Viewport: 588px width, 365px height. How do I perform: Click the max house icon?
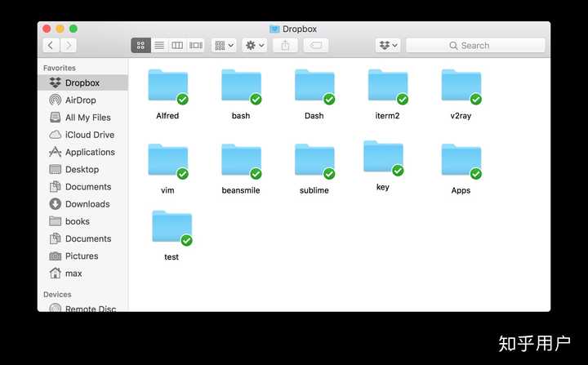pos(56,273)
